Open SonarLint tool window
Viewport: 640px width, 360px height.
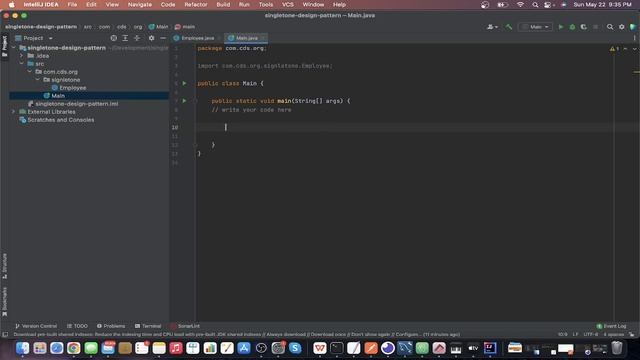pos(185,326)
